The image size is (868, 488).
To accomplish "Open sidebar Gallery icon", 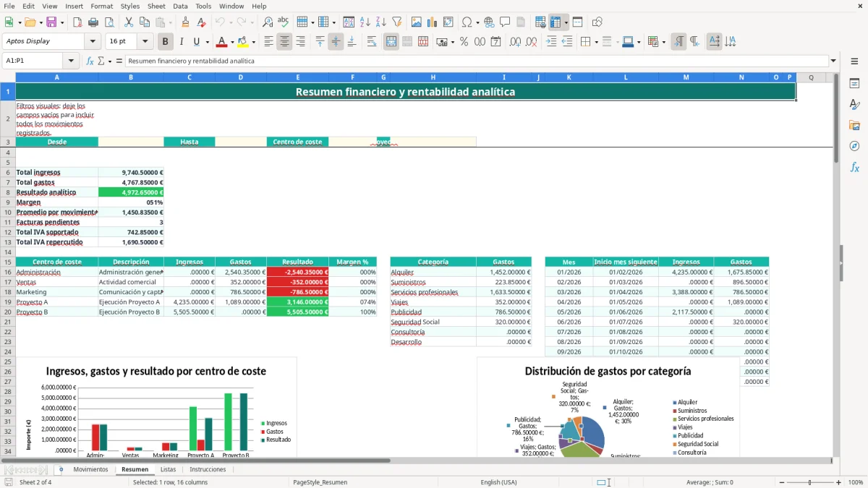I will pos(854,125).
